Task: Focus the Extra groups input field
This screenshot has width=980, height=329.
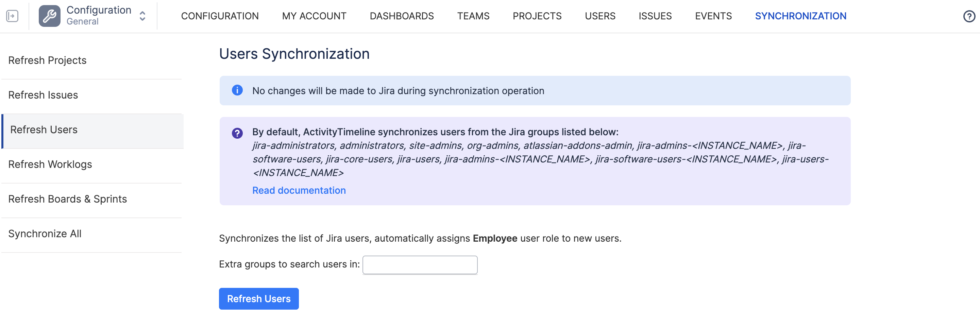Action: pyautogui.click(x=420, y=265)
